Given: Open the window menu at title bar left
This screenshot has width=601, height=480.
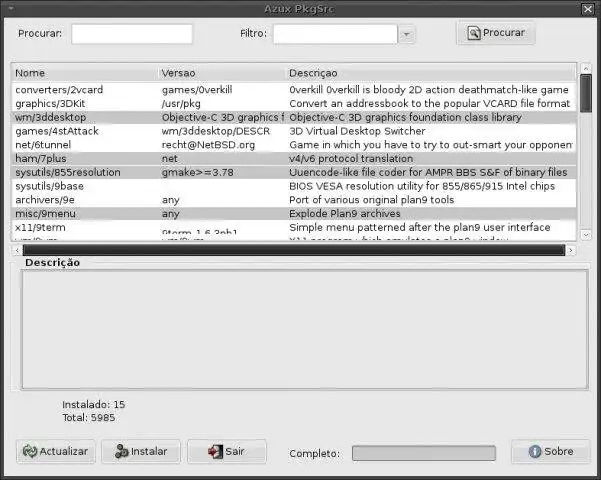Looking at the screenshot, I should 11,8.
